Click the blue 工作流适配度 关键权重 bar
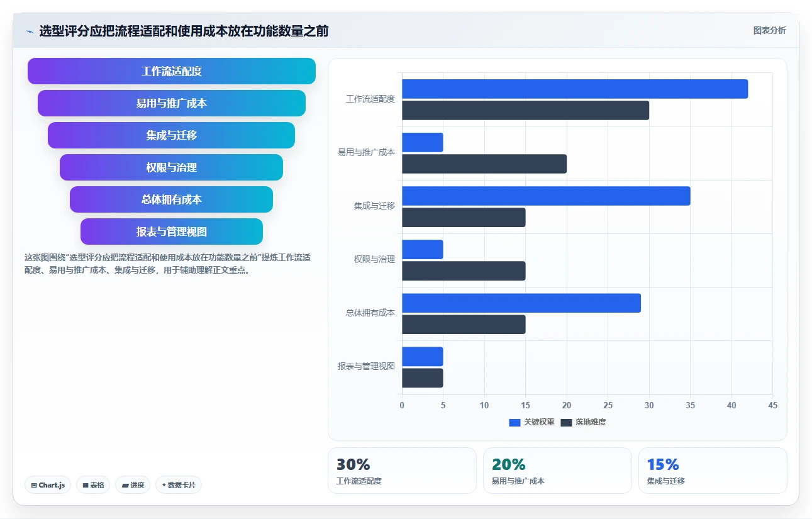 [575, 89]
